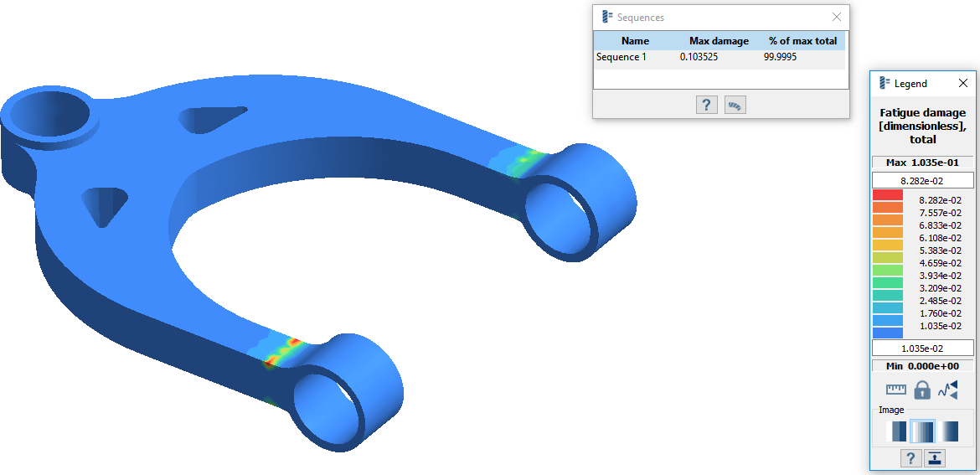
Task: Click the ruler scale icon in Legend
Action: 896,390
